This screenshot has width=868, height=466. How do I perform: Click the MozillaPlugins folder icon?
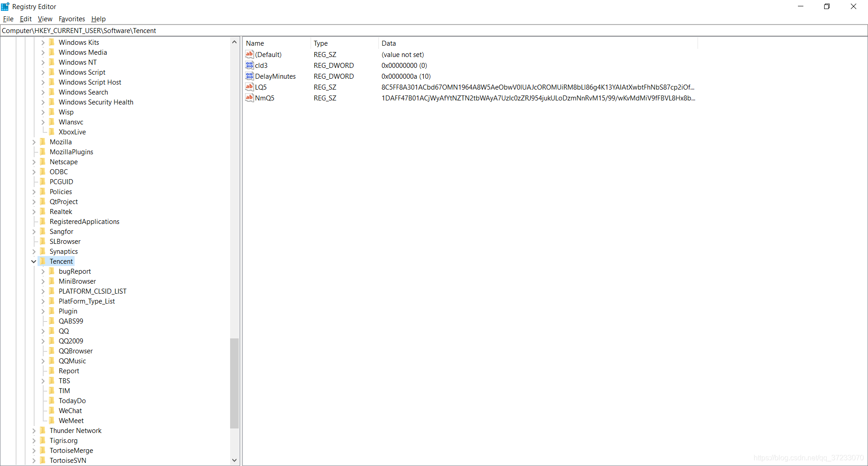tap(43, 152)
